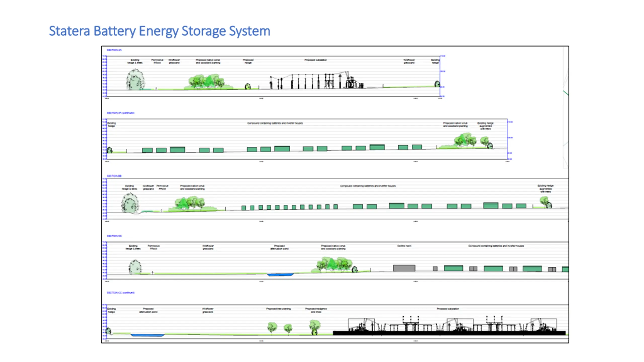Click 'Compound containing batteries' label in Section AA continued
This screenshot has height=362, width=644.
[x=275, y=123]
